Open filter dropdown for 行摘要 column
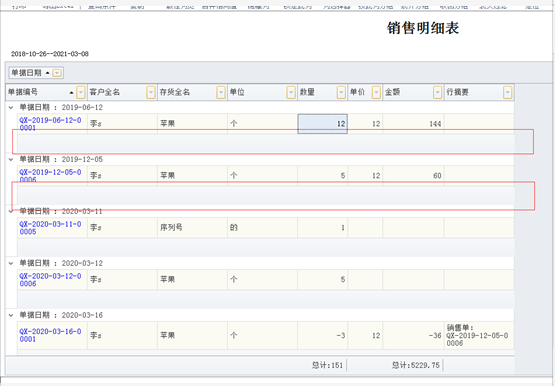Image resolution: width=555 pixels, height=386 pixels. [508, 92]
